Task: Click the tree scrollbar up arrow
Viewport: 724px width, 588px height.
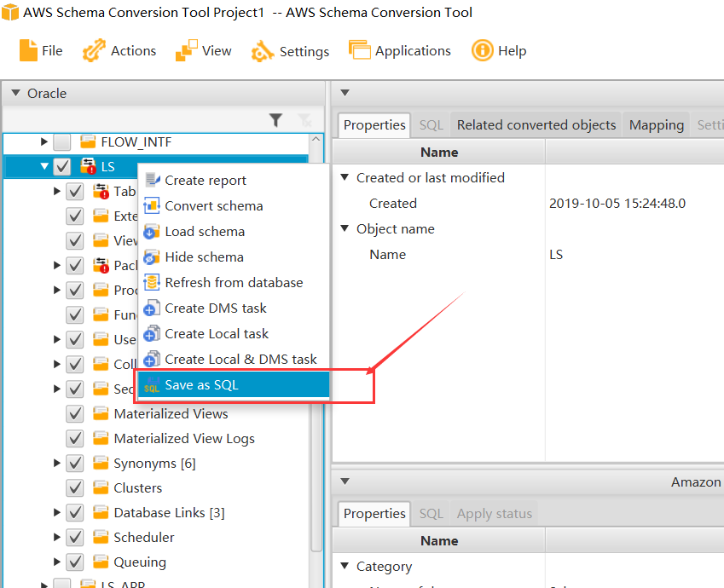Action: click(x=316, y=139)
